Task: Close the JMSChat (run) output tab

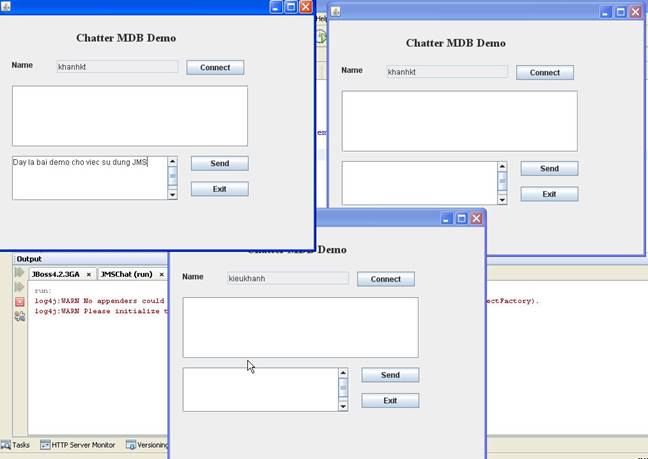Action: (x=162, y=275)
